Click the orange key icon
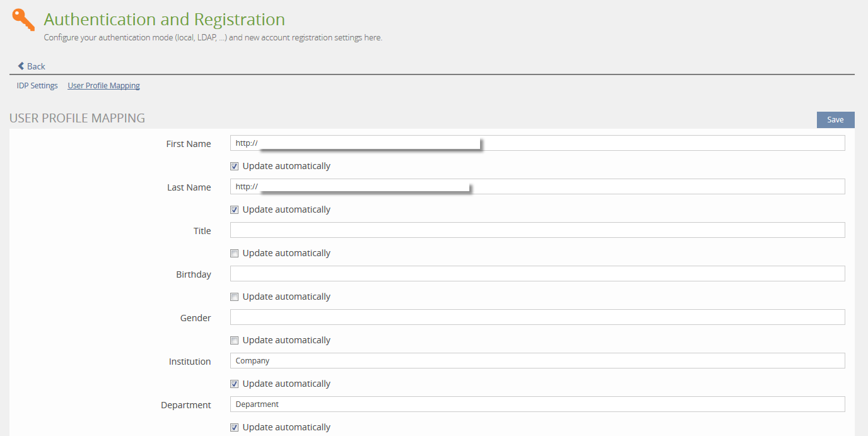This screenshot has width=868, height=436. 23,20
